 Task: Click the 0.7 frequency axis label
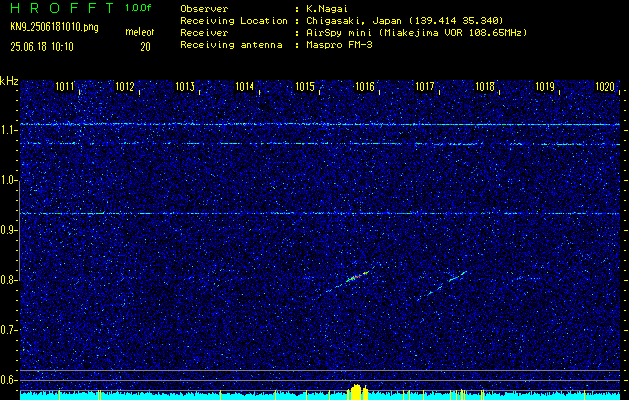(x=7, y=330)
